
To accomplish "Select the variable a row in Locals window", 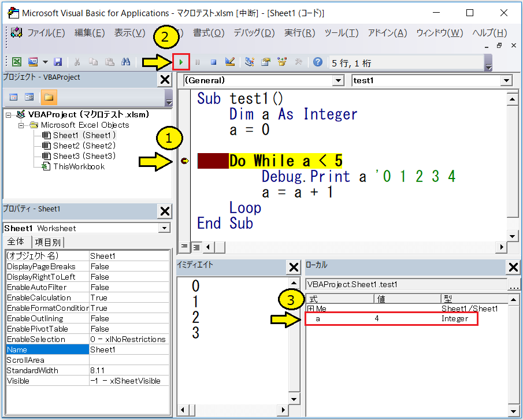I will click(x=391, y=318).
